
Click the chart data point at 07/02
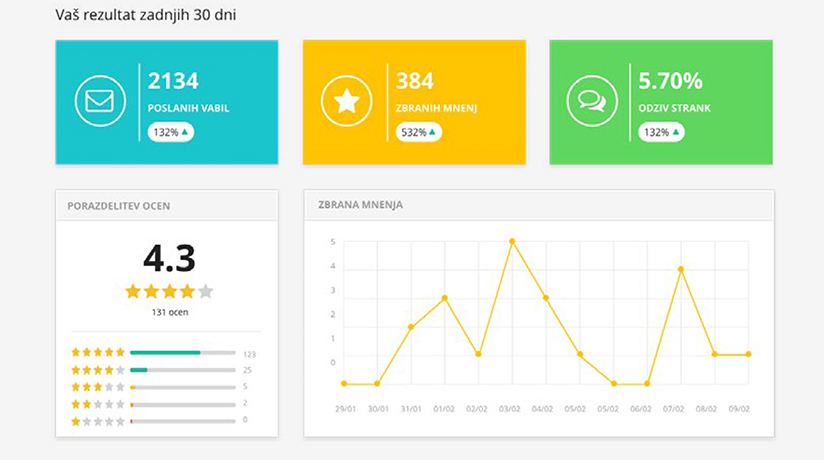coord(681,269)
